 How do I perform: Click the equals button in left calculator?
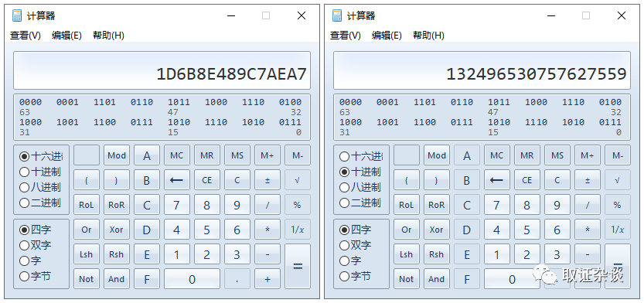tap(298, 266)
